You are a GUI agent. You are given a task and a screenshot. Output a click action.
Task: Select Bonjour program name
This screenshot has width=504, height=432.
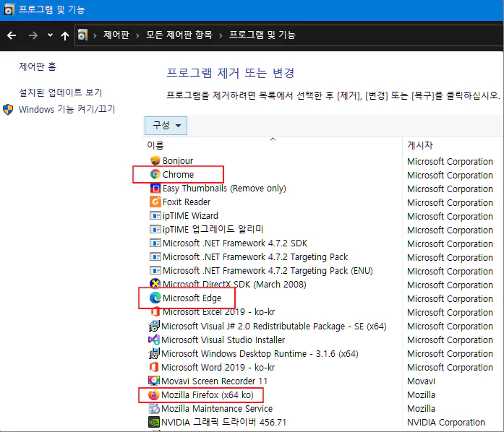(x=178, y=160)
